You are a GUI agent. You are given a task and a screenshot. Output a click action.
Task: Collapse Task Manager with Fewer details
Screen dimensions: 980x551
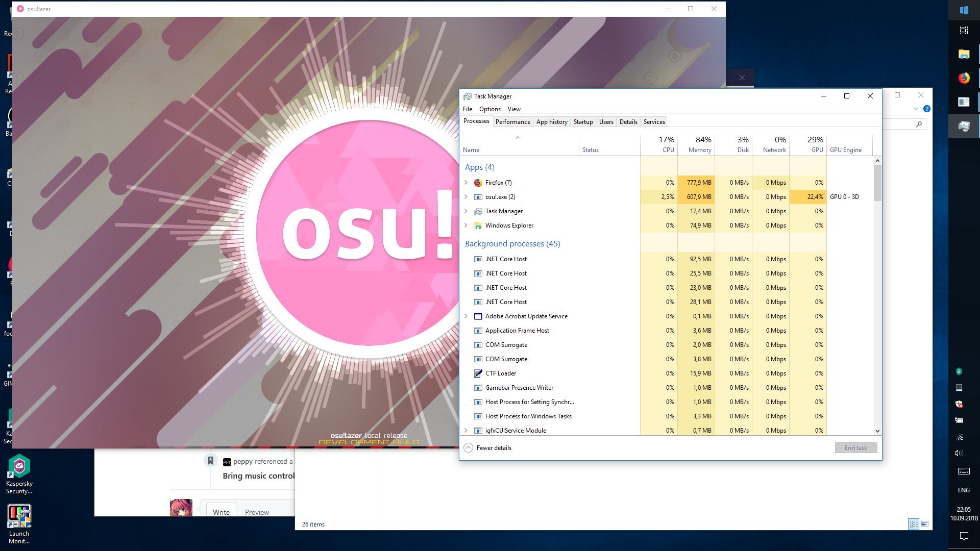click(487, 448)
